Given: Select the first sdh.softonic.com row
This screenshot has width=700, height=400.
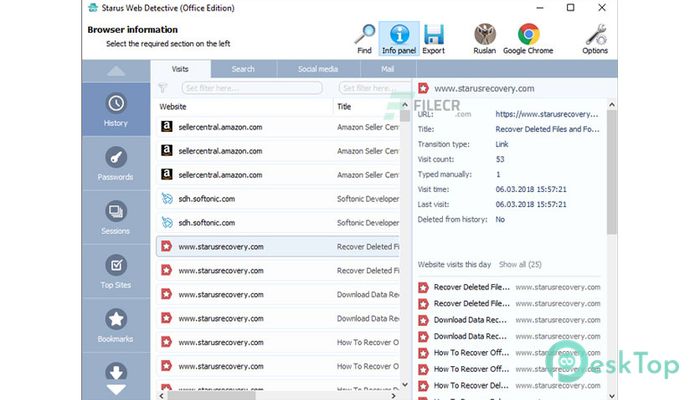Looking at the screenshot, I should [x=278, y=199].
